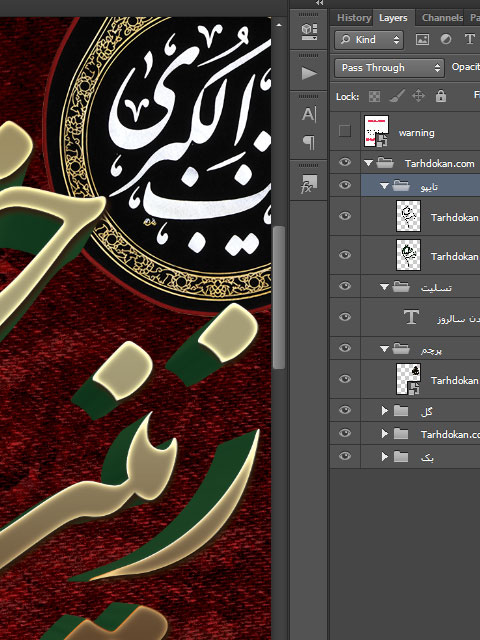Viewport: 480px width, 640px height.
Task: Hide the گل group
Action: [345, 410]
